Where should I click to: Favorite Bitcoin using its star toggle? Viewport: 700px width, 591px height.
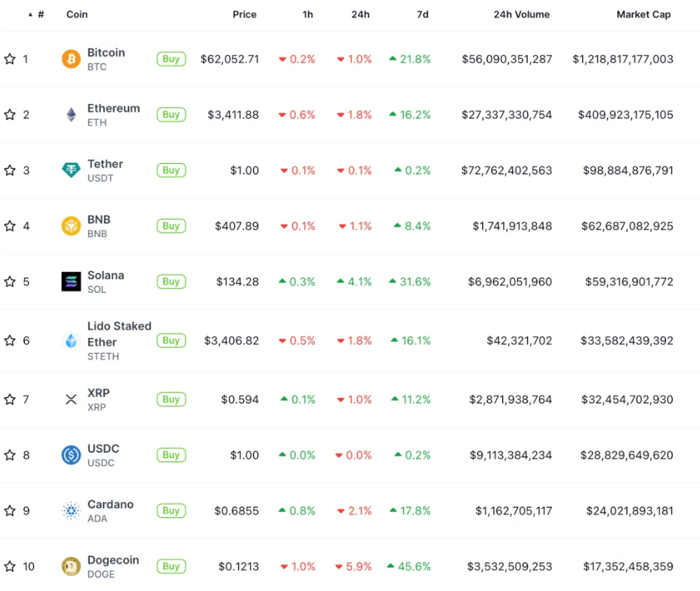(x=10, y=59)
